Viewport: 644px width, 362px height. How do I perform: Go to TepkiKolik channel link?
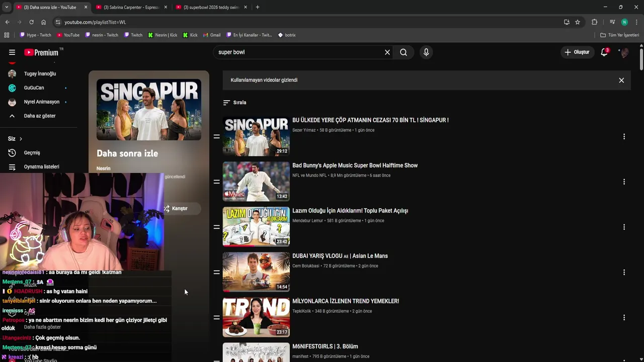pyautogui.click(x=302, y=311)
